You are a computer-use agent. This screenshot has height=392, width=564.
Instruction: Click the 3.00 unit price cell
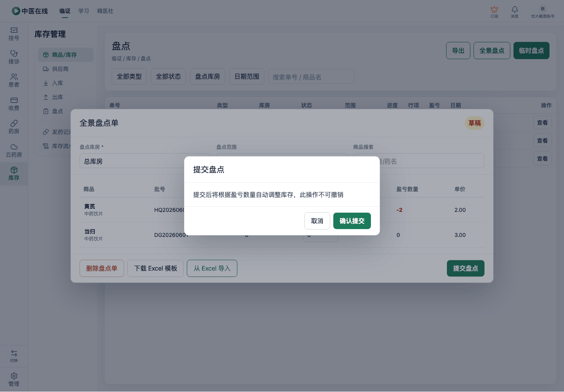click(x=460, y=235)
